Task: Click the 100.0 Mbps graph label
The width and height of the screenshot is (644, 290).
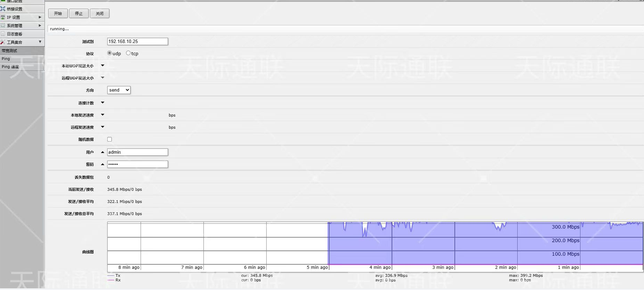Action: pos(566,254)
